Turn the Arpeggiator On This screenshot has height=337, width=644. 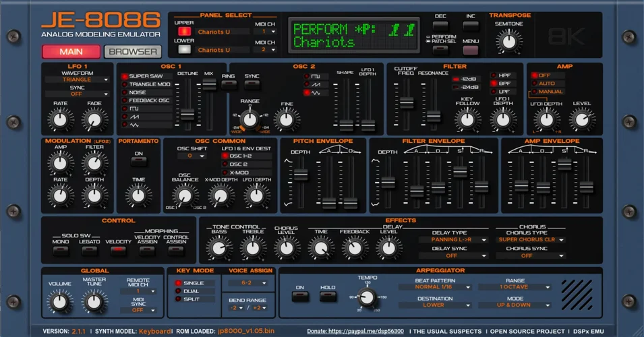click(x=300, y=297)
